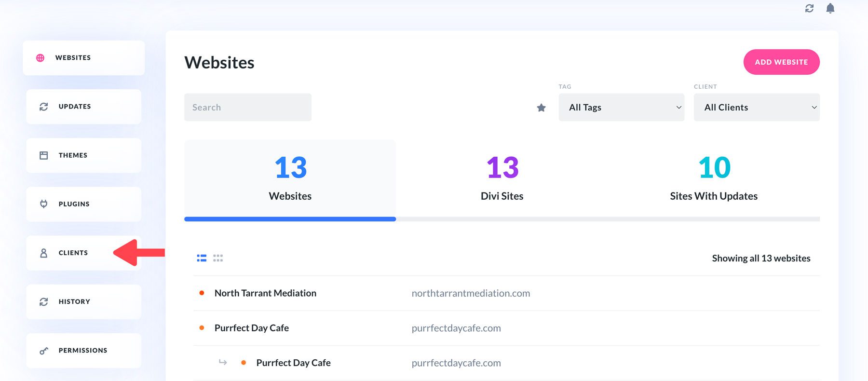Screen dimensions: 868x381
Task: Expand the All Clients dropdown
Action: (x=756, y=108)
